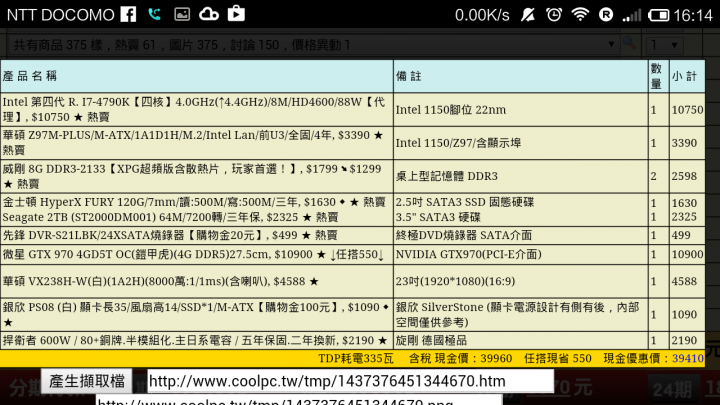Tap the alarm clock status icon
Viewport: 720px width, 405px height.
point(554,15)
